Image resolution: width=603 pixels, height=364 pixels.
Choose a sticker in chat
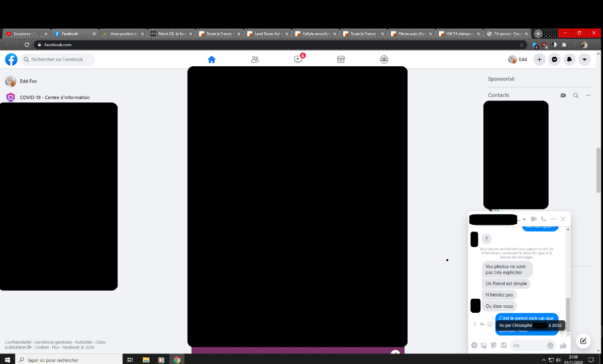point(493,345)
